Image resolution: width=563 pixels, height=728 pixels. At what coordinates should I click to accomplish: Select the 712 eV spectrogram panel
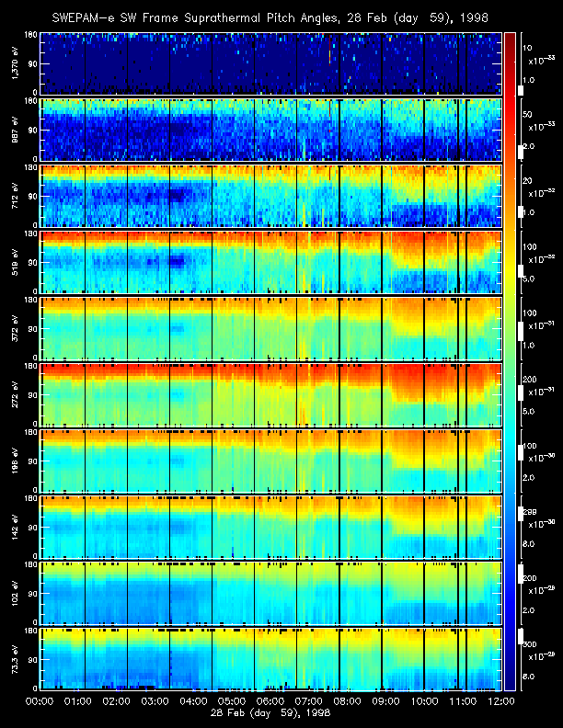tap(271, 196)
